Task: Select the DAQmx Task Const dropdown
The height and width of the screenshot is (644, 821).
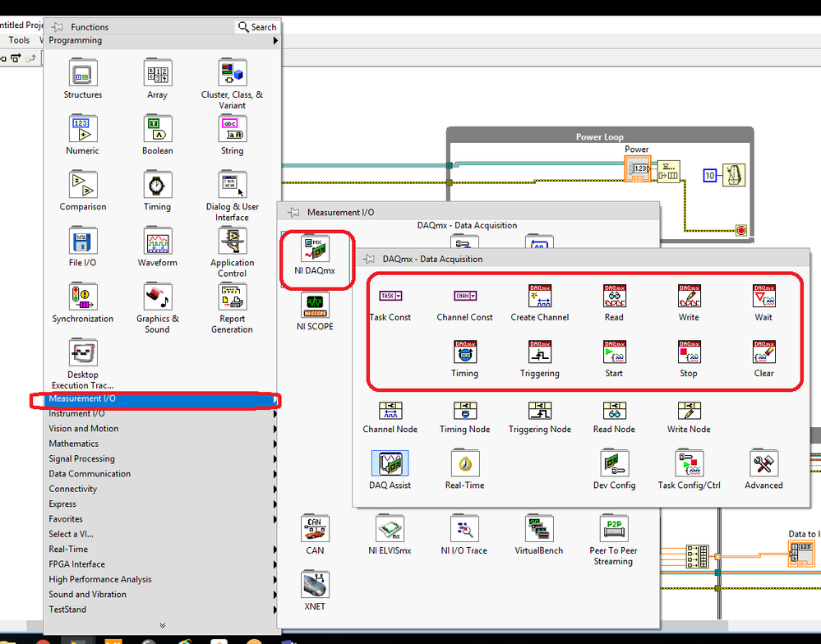Action: (390, 296)
